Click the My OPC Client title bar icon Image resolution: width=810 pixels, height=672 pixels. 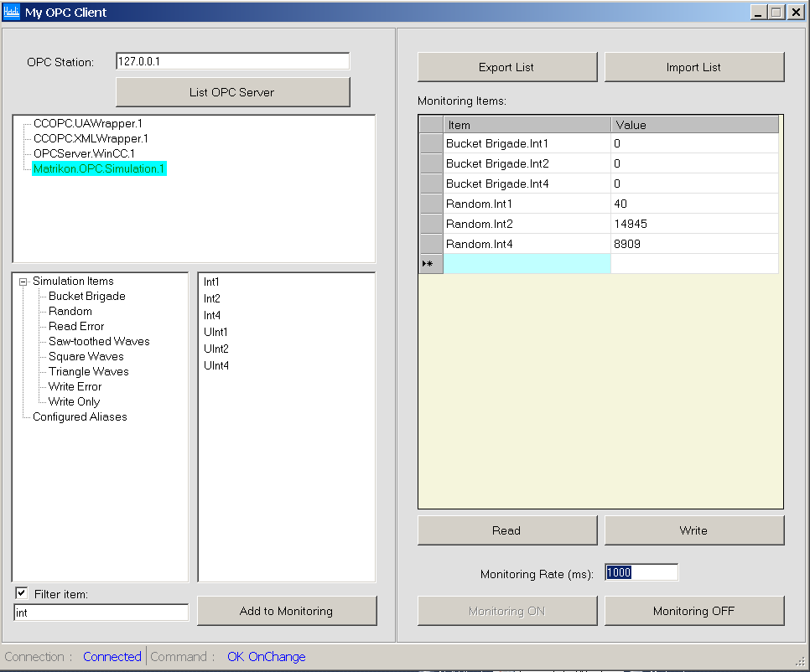tap(11, 12)
